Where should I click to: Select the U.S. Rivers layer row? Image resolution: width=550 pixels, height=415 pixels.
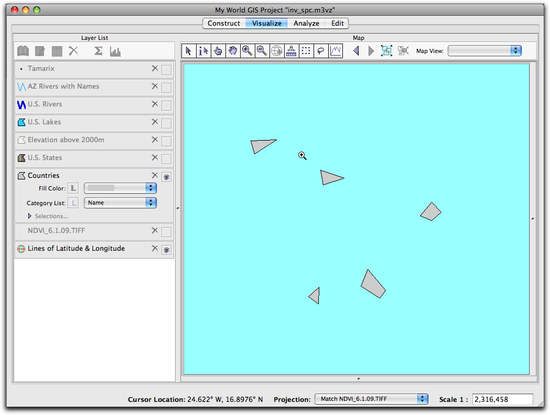94,105
